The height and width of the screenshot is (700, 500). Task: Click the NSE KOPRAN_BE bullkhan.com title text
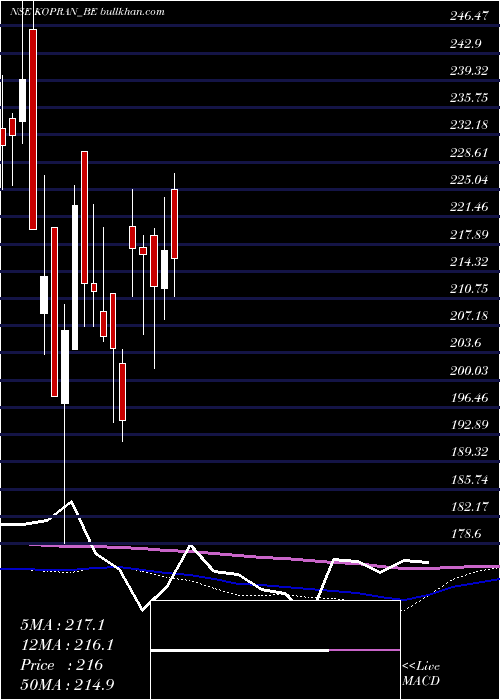pos(87,12)
